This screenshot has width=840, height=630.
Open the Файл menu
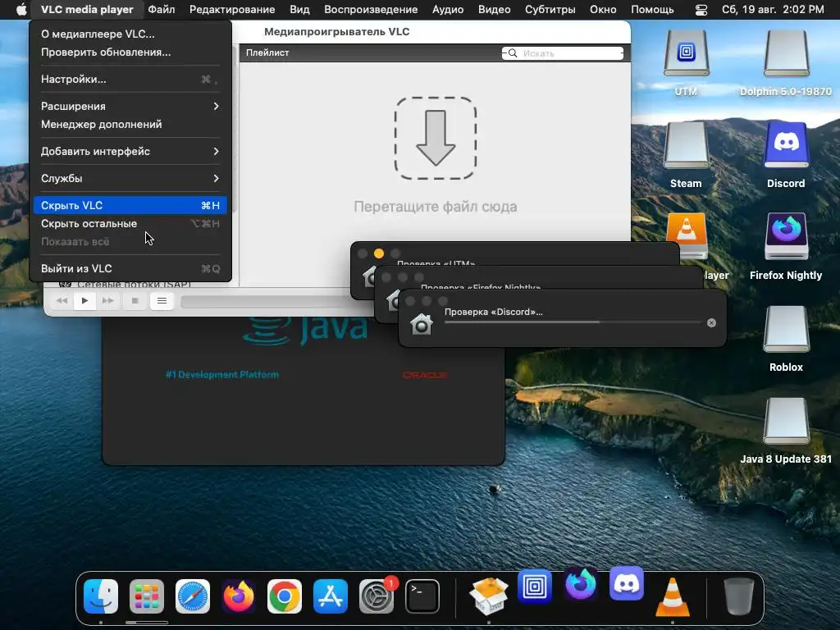coord(162,9)
